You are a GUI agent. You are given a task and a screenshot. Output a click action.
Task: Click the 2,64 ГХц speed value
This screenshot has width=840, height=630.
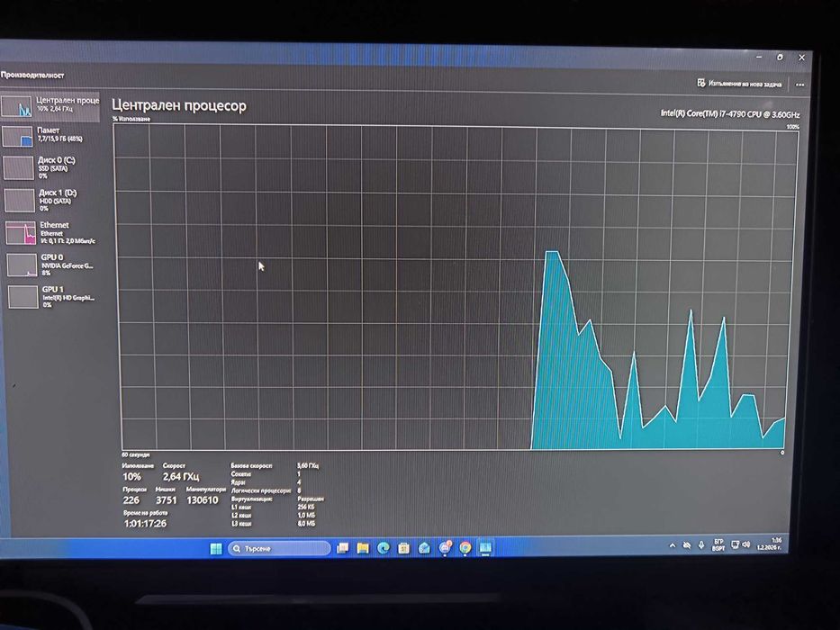click(x=181, y=476)
